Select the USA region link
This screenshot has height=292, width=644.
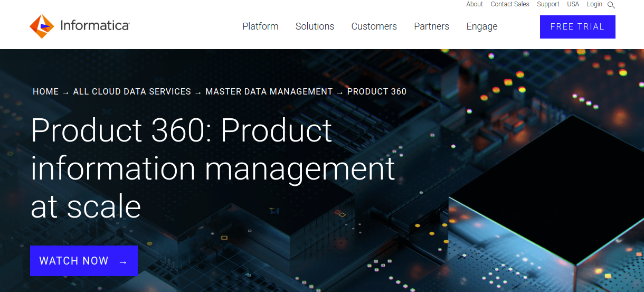point(573,4)
